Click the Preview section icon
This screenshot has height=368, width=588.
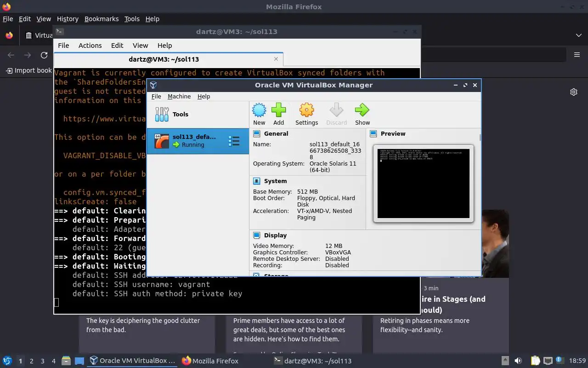(x=373, y=134)
